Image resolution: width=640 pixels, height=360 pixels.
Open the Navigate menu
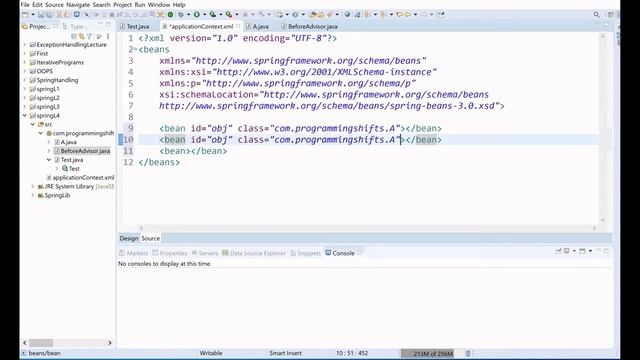coord(78,5)
